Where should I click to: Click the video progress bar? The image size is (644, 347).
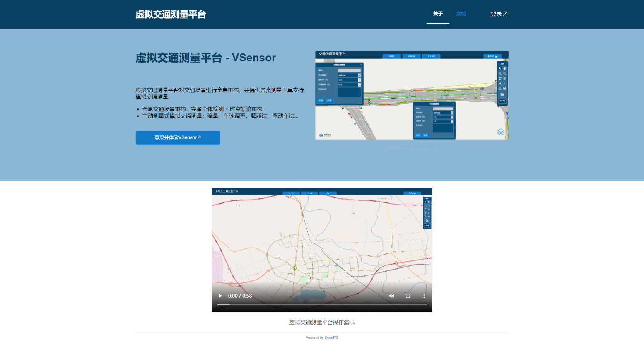322,304
